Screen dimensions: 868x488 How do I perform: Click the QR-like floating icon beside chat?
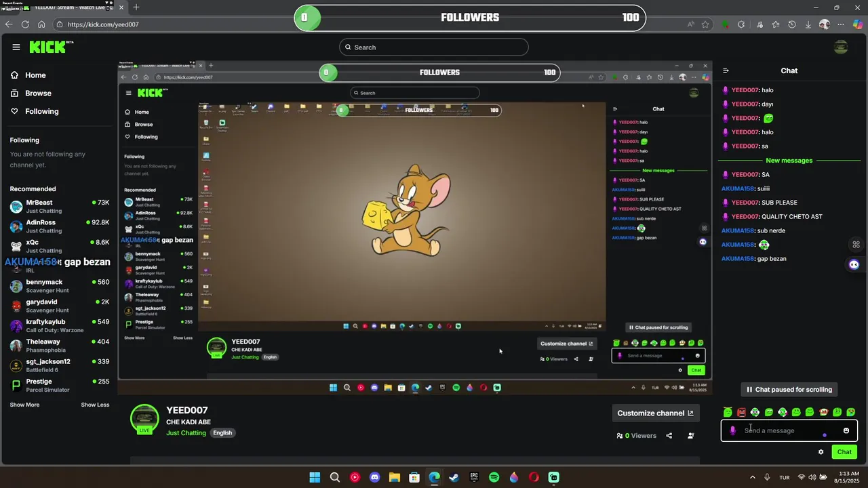tap(856, 245)
